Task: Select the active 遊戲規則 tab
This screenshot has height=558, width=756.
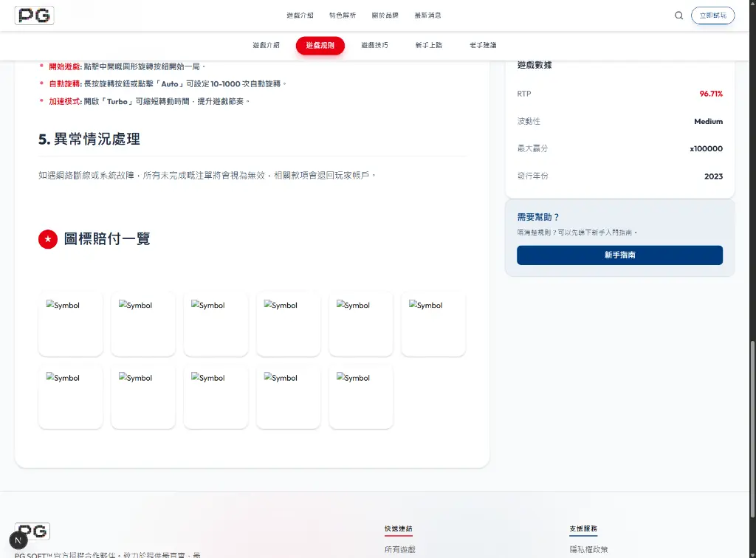Action: 320,46
